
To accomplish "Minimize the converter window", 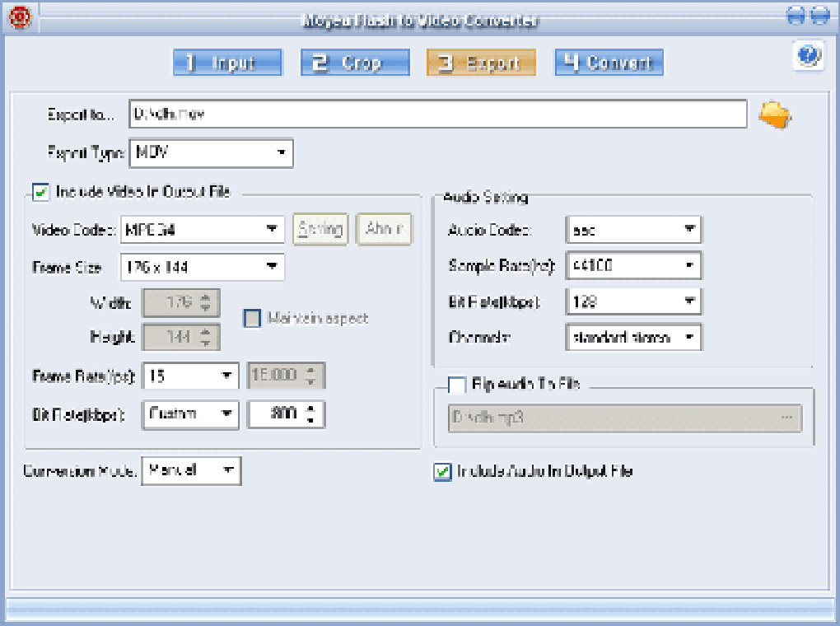I will click(795, 16).
